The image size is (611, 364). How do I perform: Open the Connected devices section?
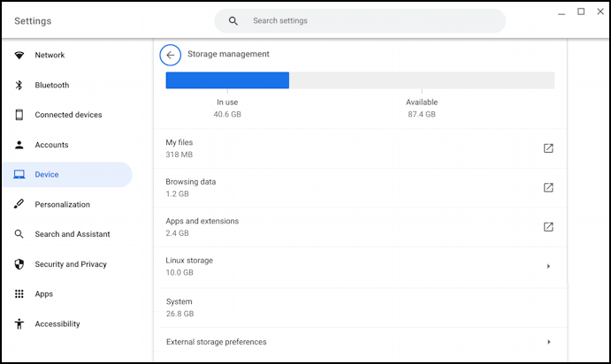68,115
